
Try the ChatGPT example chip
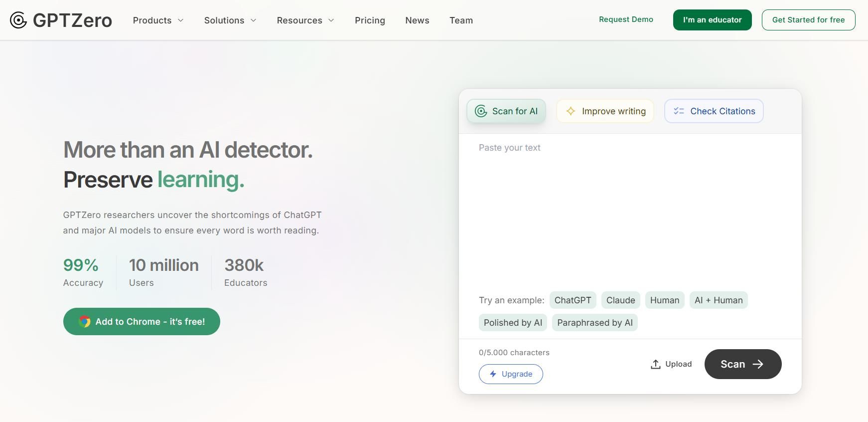click(573, 300)
